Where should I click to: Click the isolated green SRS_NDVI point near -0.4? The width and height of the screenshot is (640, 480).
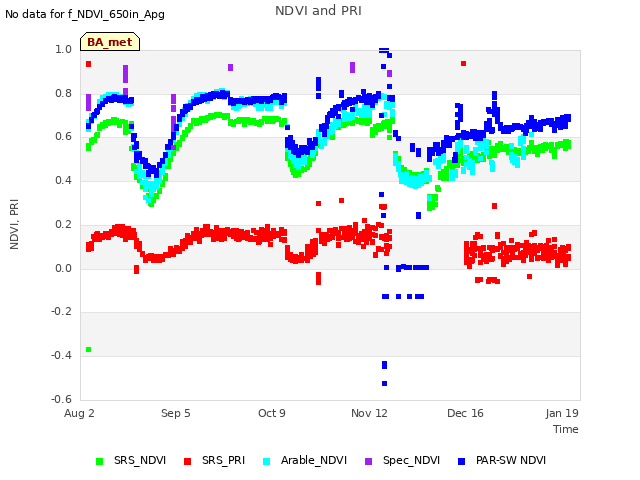89,349
